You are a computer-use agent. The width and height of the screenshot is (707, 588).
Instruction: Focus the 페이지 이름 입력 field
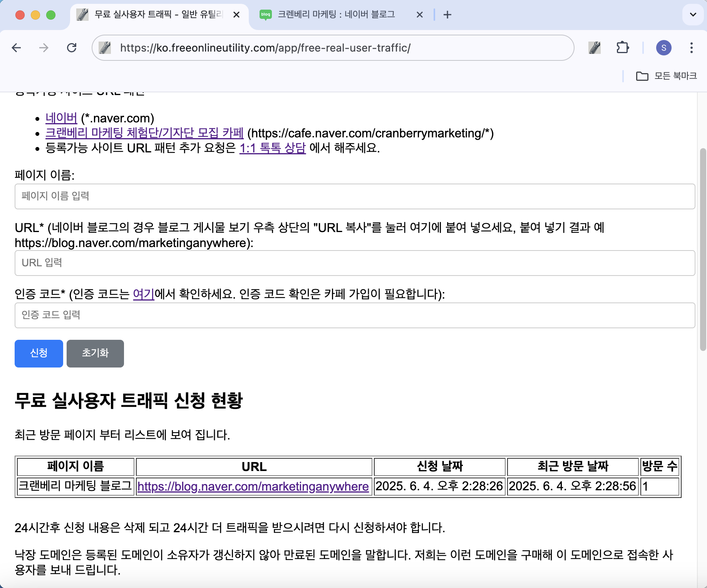[355, 196]
